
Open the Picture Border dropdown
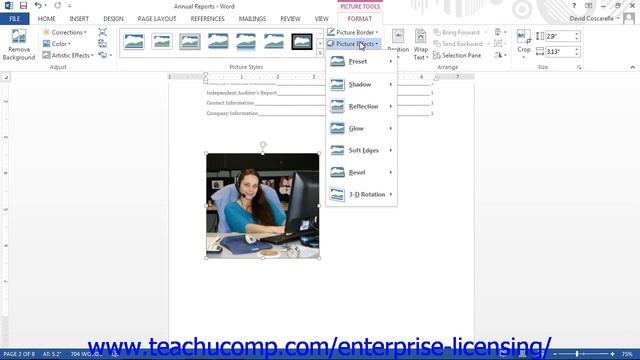353,32
